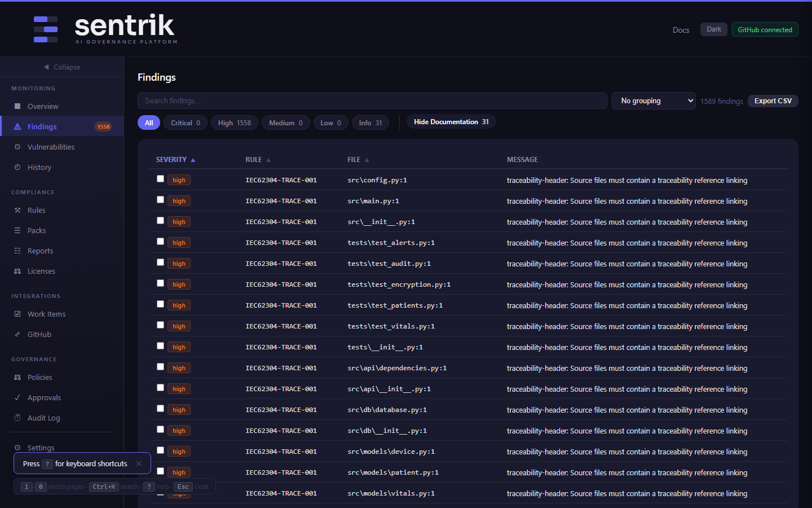Sort by Rule column arrow

(268, 160)
